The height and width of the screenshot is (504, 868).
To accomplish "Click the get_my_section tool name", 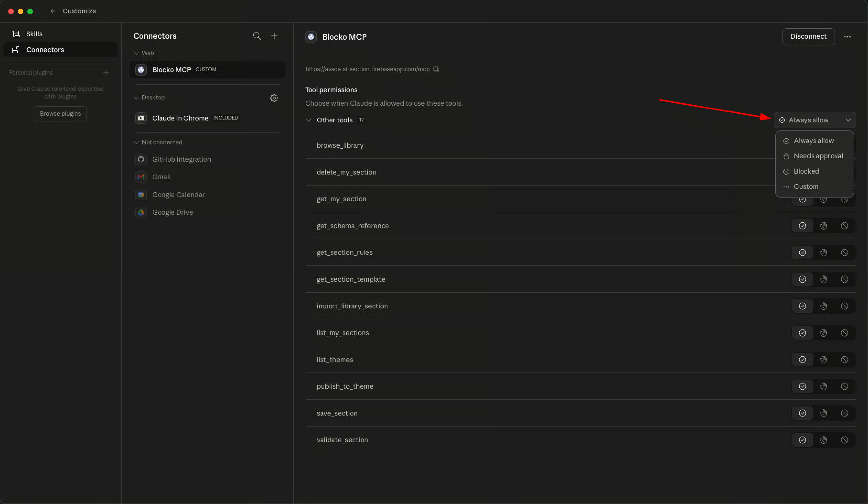I will [x=341, y=199].
